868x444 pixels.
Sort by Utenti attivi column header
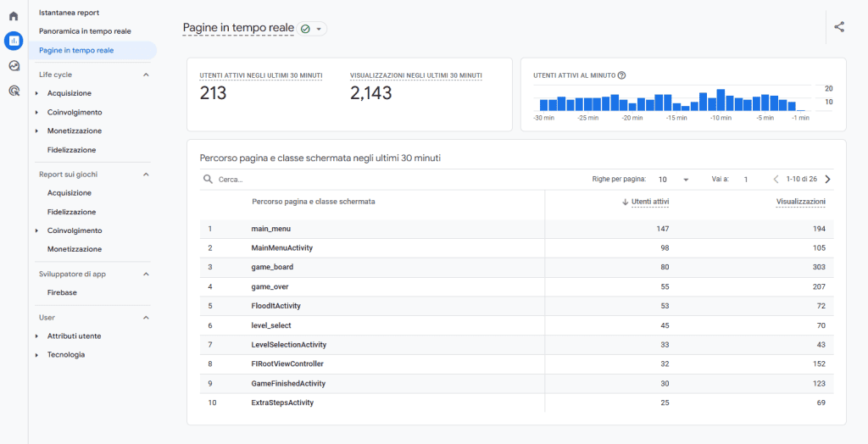[x=650, y=202]
